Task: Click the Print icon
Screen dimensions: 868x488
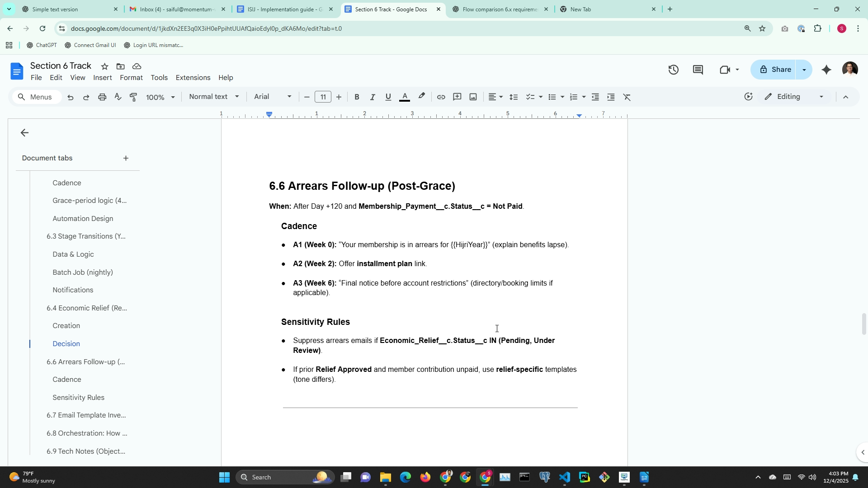Action: tap(102, 97)
